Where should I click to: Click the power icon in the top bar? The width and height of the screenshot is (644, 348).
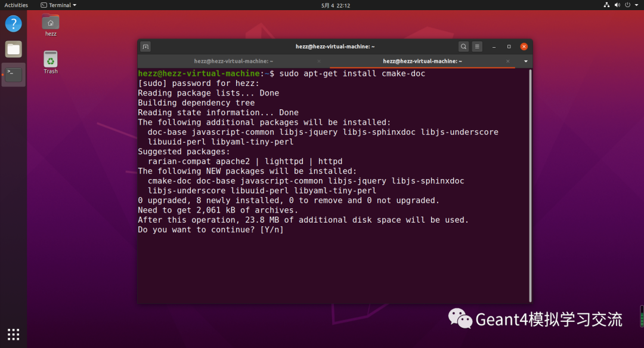(627, 5)
